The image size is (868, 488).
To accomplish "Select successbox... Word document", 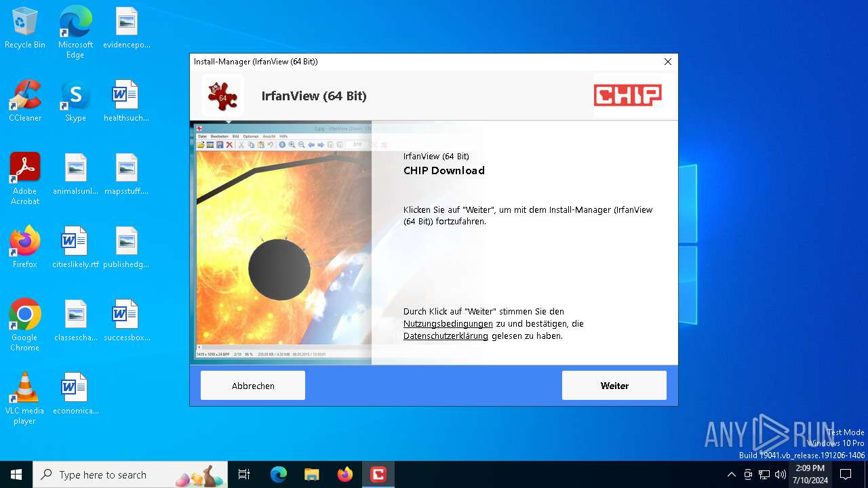I will (126, 321).
